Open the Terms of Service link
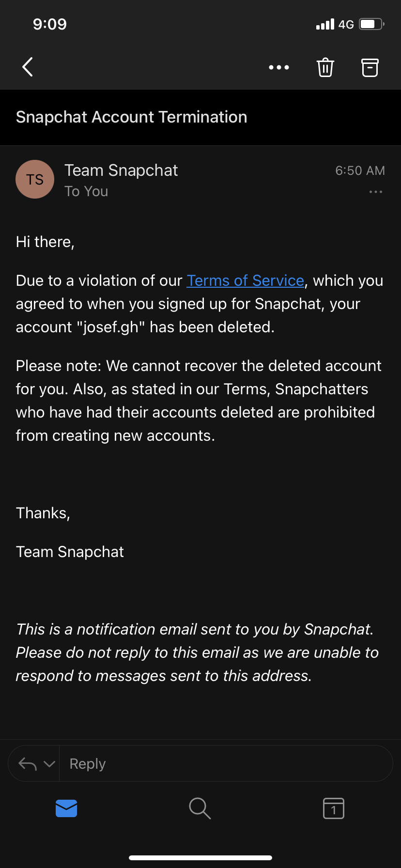 [245, 280]
